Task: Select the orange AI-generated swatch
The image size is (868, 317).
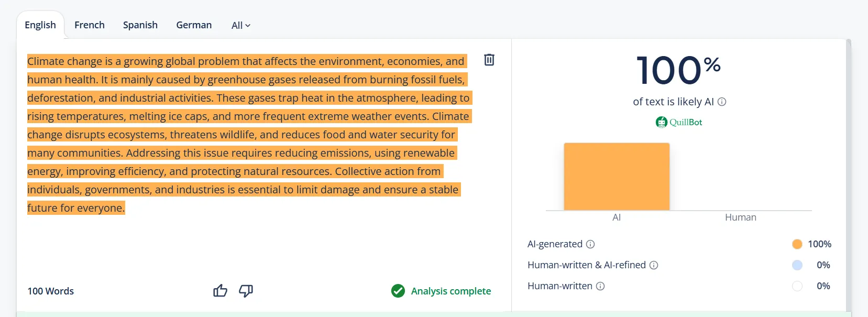Action: tap(797, 244)
